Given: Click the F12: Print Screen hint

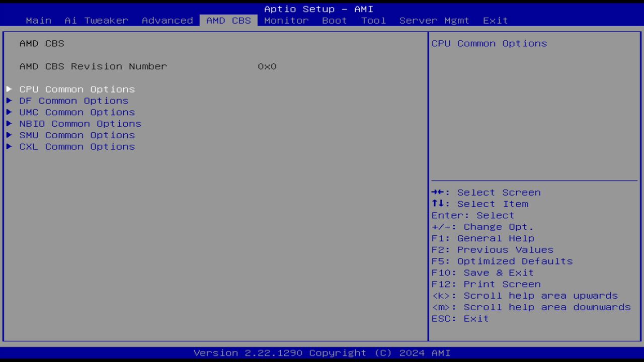Looking at the screenshot, I should tap(486, 284).
